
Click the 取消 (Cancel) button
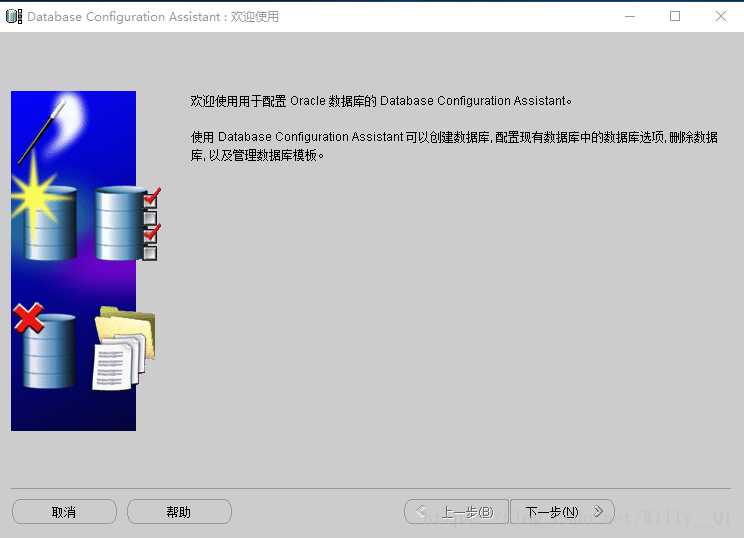pyautogui.click(x=64, y=511)
